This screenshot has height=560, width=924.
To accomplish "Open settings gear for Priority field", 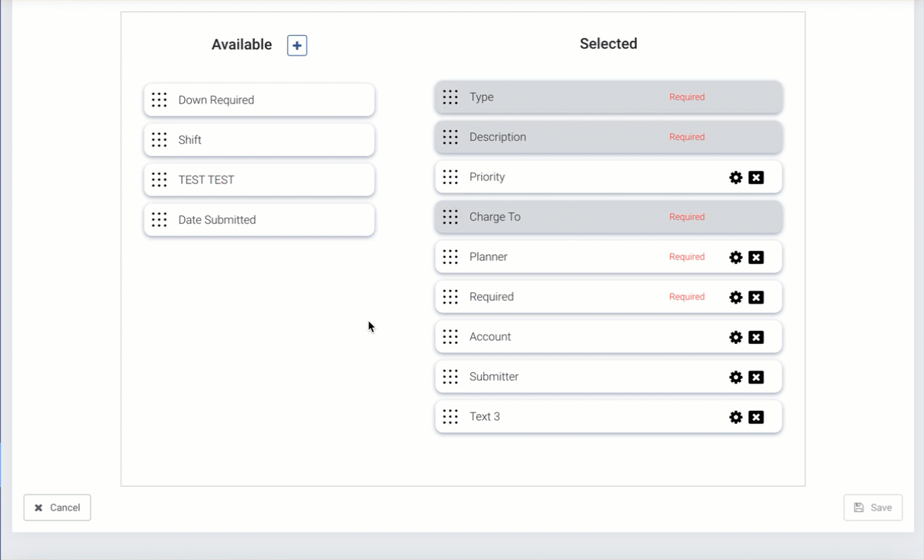I will click(x=736, y=177).
